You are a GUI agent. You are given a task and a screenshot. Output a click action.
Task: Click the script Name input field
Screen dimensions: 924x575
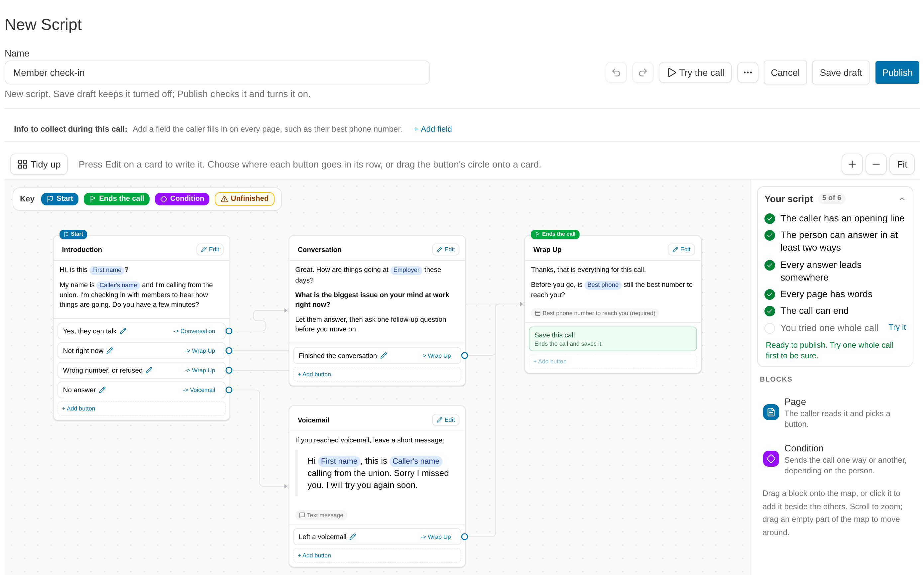pyautogui.click(x=217, y=72)
